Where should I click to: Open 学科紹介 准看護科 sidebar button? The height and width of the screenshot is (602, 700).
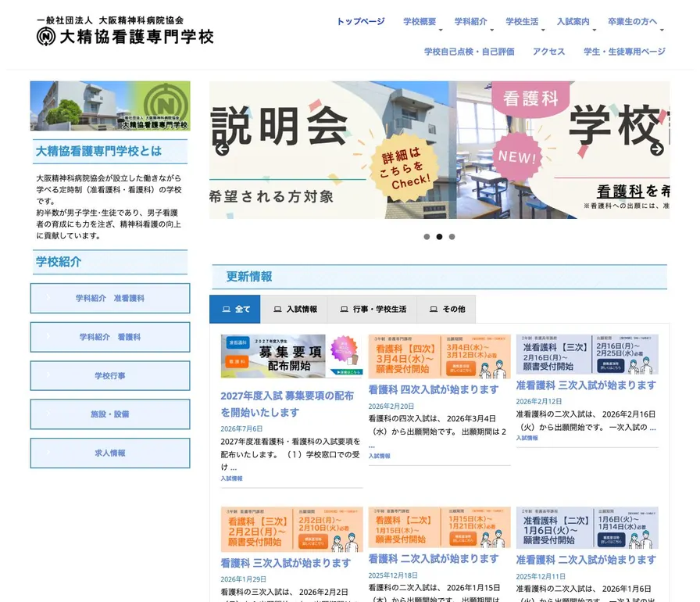[x=110, y=299]
